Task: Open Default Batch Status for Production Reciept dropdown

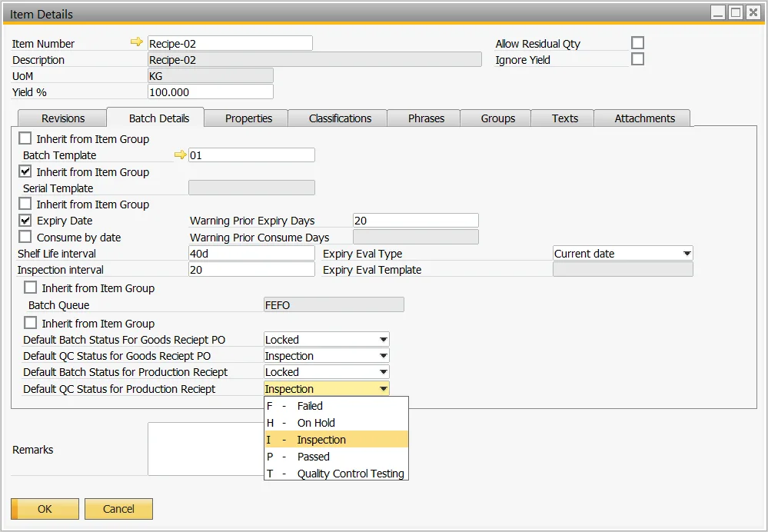Action: pyautogui.click(x=384, y=372)
